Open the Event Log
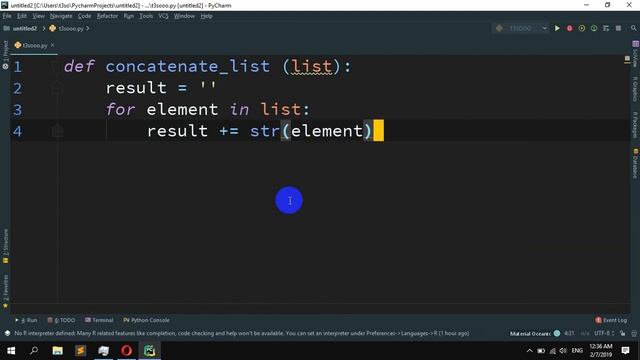The image size is (640, 360). (x=611, y=320)
